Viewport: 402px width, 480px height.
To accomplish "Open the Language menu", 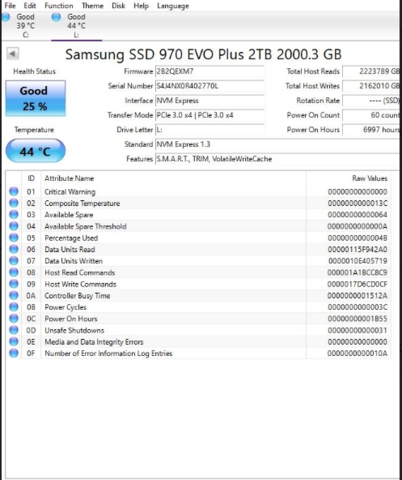I will (x=173, y=6).
